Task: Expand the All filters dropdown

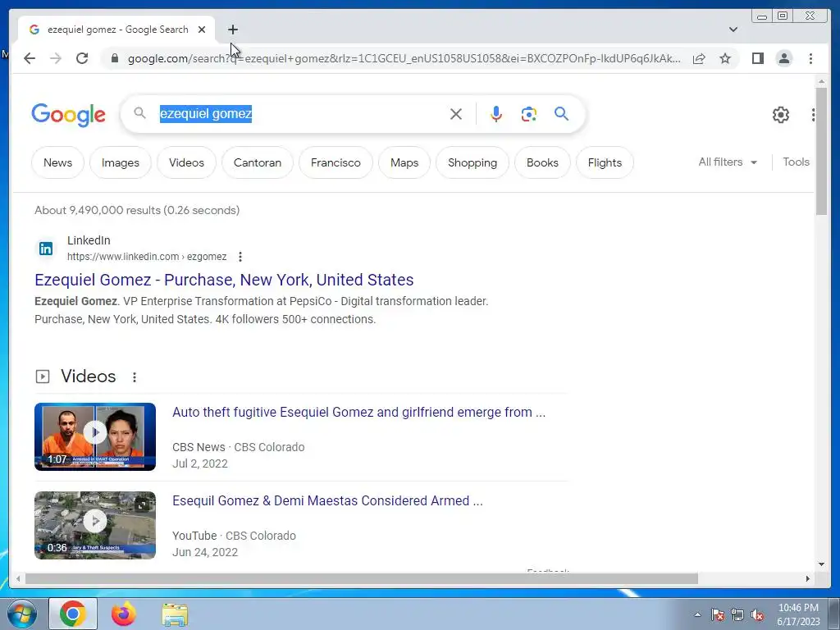Action: [x=728, y=162]
